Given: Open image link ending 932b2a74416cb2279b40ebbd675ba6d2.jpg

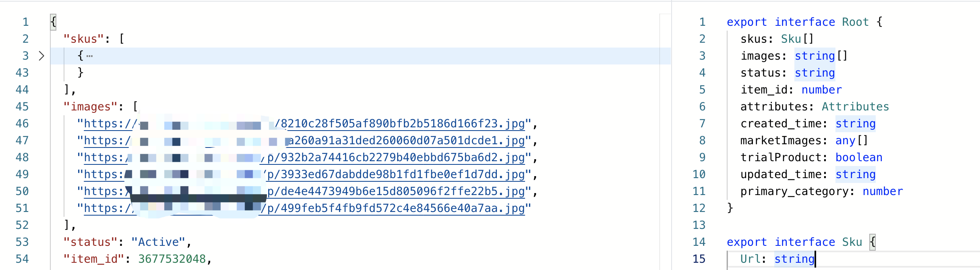Looking at the screenshot, I should (x=304, y=158).
